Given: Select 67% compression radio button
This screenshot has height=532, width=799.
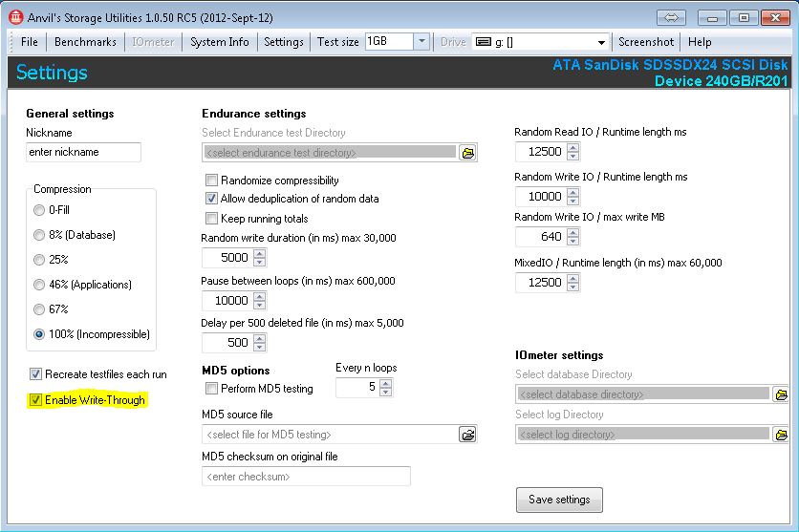Looking at the screenshot, I should coord(39,309).
